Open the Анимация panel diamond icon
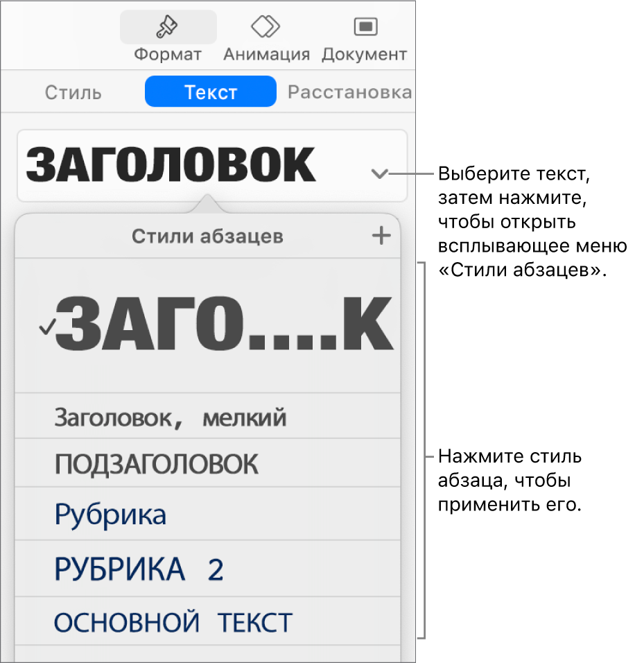 pyautogui.click(x=266, y=26)
